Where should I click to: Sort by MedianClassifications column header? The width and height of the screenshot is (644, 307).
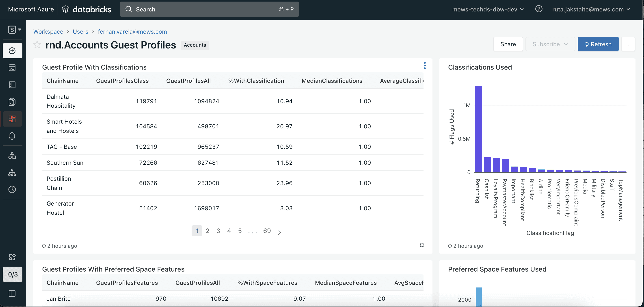(x=332, y=81)
